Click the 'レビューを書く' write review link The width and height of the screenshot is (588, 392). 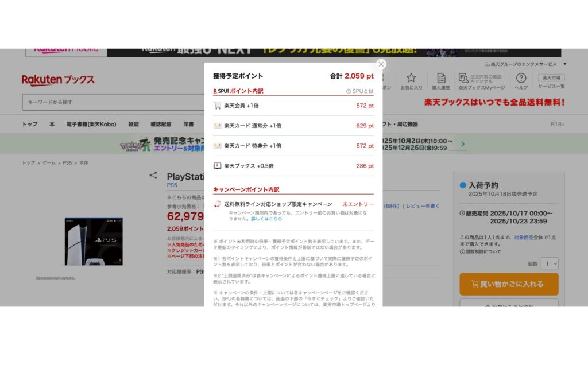click(423, 206)
